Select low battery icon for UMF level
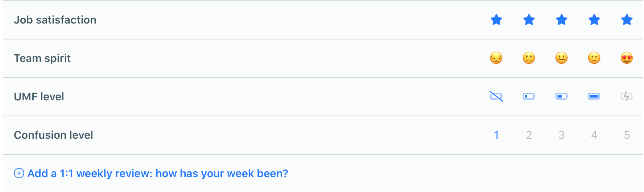Screen dimensions: 644x192 click(x=529, y=96)
